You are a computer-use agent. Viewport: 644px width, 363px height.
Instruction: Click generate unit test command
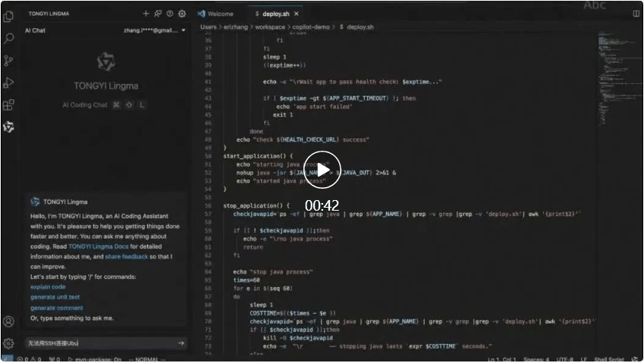pos(55,297)
